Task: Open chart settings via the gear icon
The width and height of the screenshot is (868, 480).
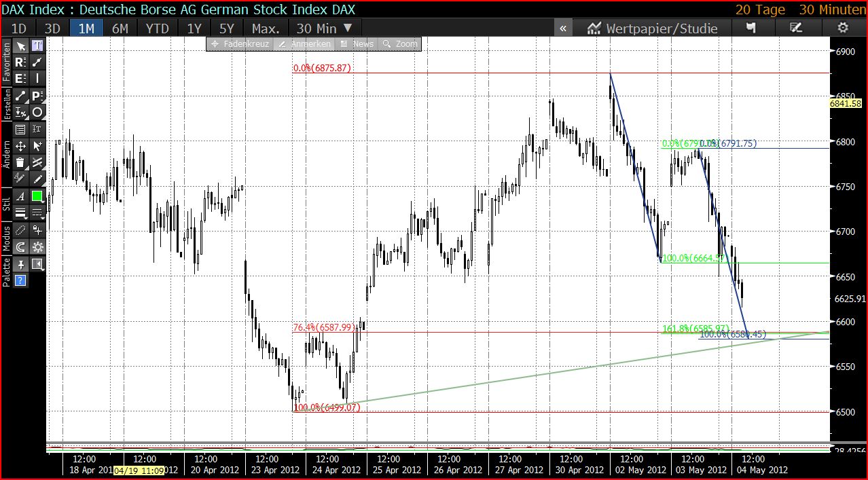Action: pyautogui.click(x=842, y=28)
